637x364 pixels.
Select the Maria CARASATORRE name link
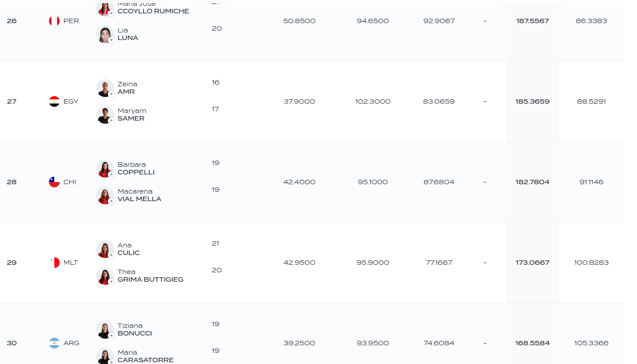[146, 356]
